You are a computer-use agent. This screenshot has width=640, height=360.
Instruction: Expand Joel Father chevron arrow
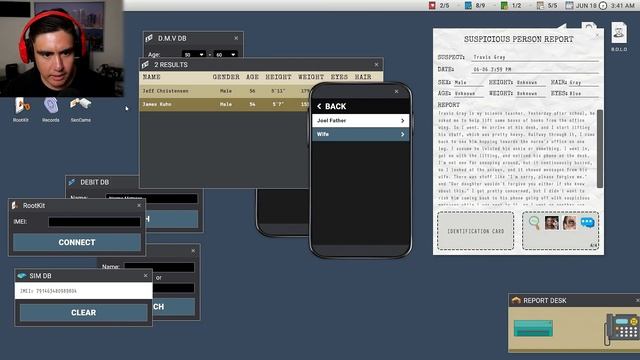(x=402, y=120)
